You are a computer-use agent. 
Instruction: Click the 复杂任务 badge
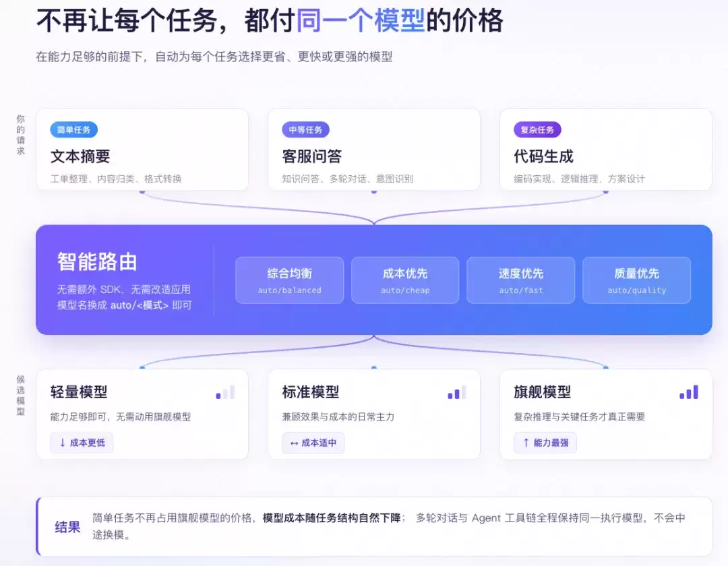(x=537, y=130)
